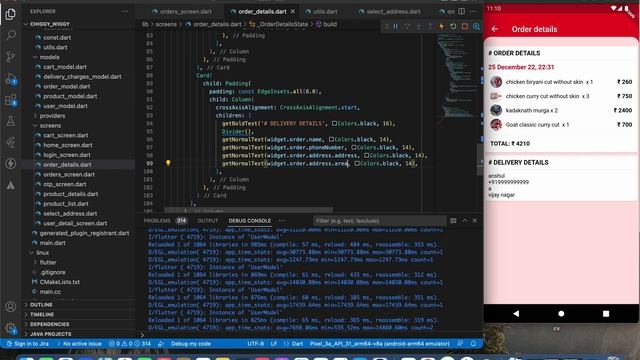Click the Colors.black swatch on line 96

point(331,139)
